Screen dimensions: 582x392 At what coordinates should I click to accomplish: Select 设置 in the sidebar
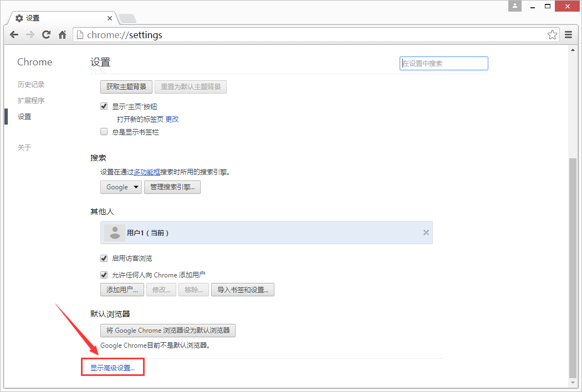point(24,116)
